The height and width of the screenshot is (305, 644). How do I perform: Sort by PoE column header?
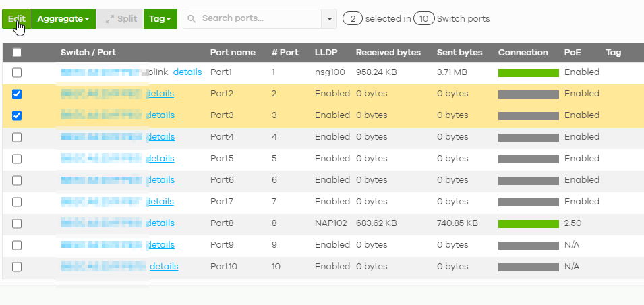pyautogui.click(x=571, y=53)
